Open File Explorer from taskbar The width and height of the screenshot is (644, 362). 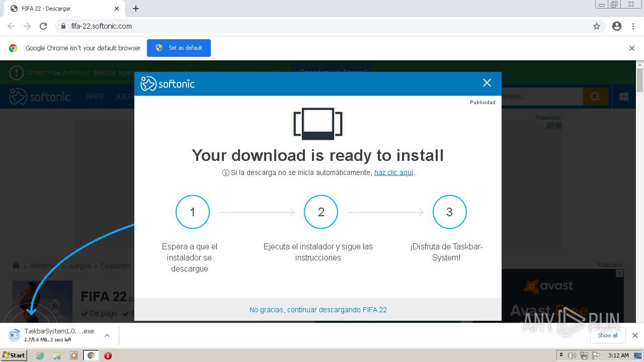click(x=57, y=355)
